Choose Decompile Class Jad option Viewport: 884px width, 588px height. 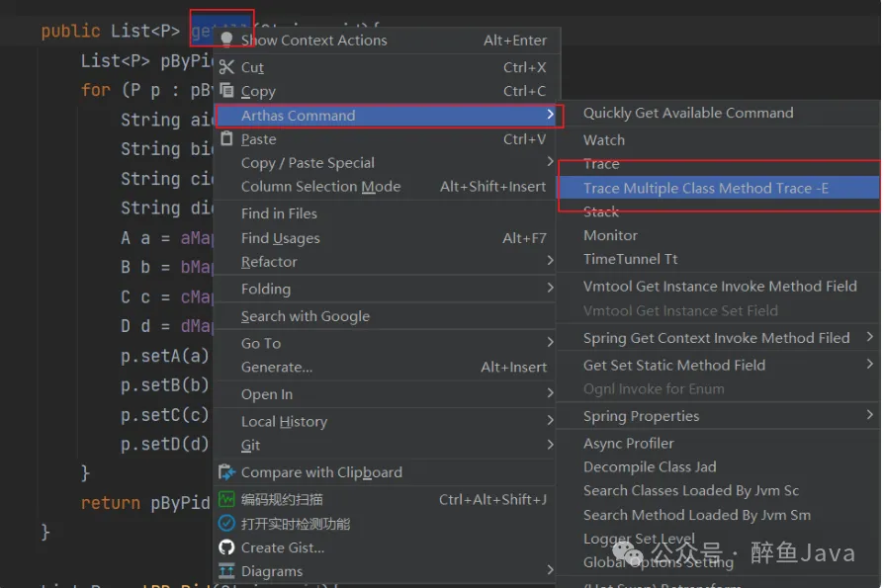(649, 467)
